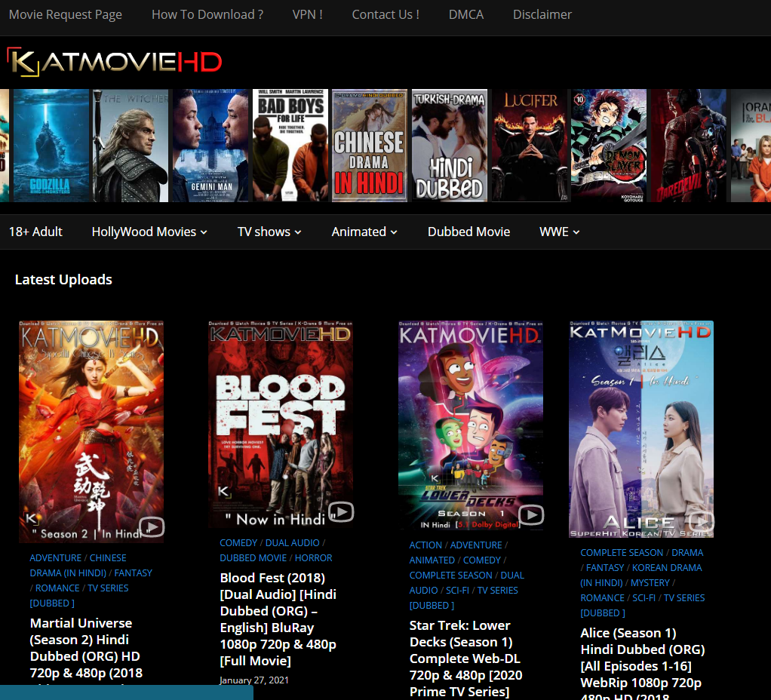
Task: Open the Disclaimer page
Action: point(542,15)
